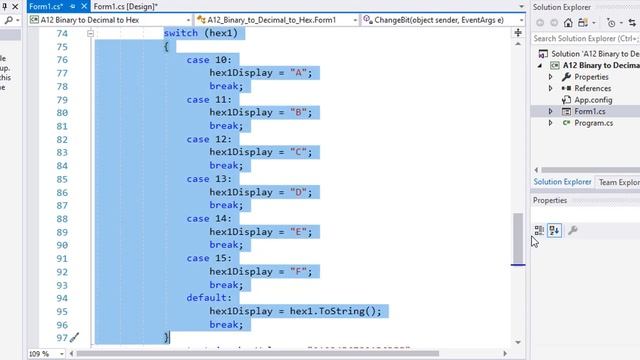
Task: Open the Pending Changes Filter clock icon
Action: pos(611,23)
